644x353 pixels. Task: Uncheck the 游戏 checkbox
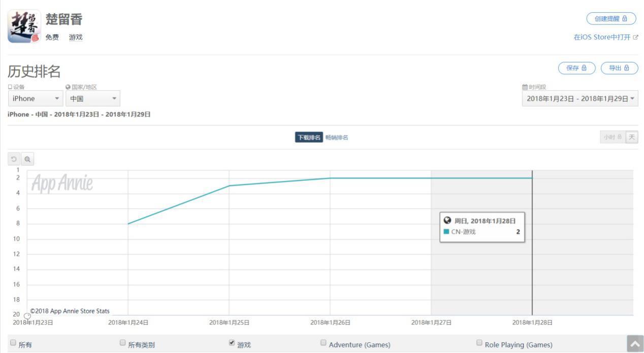[232, 342]
